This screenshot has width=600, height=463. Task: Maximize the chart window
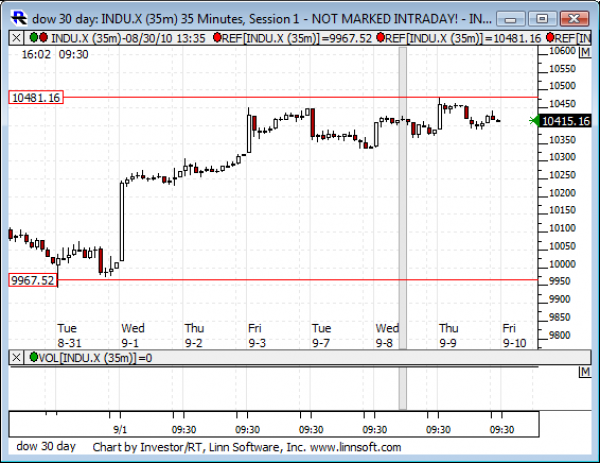tap(542, 18)
